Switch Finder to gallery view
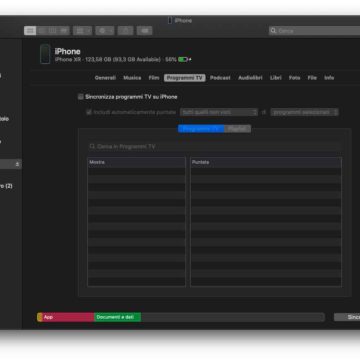 (64, 31)
